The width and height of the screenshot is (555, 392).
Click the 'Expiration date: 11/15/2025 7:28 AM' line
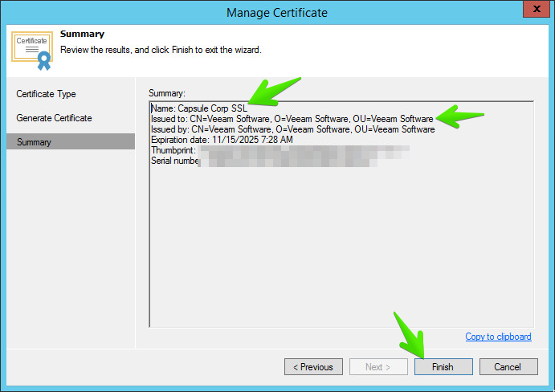(222, 140)
